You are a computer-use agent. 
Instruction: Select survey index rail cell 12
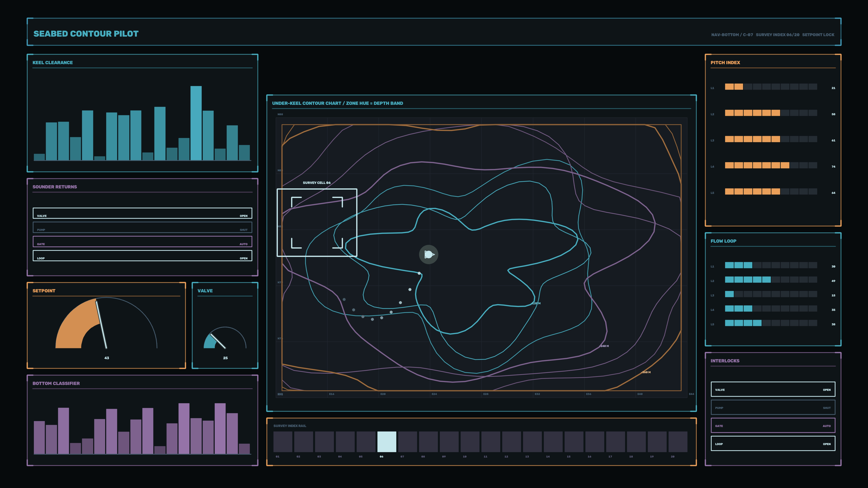pyautogui.click(x=512, y=442)
